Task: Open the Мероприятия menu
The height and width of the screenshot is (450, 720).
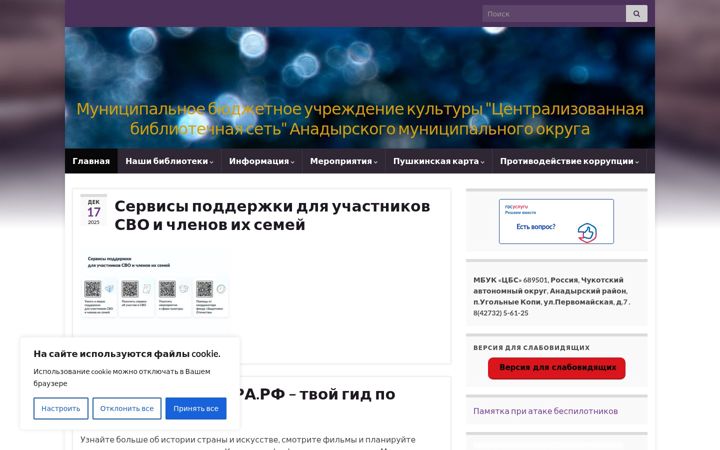Action: pos(343,161)
